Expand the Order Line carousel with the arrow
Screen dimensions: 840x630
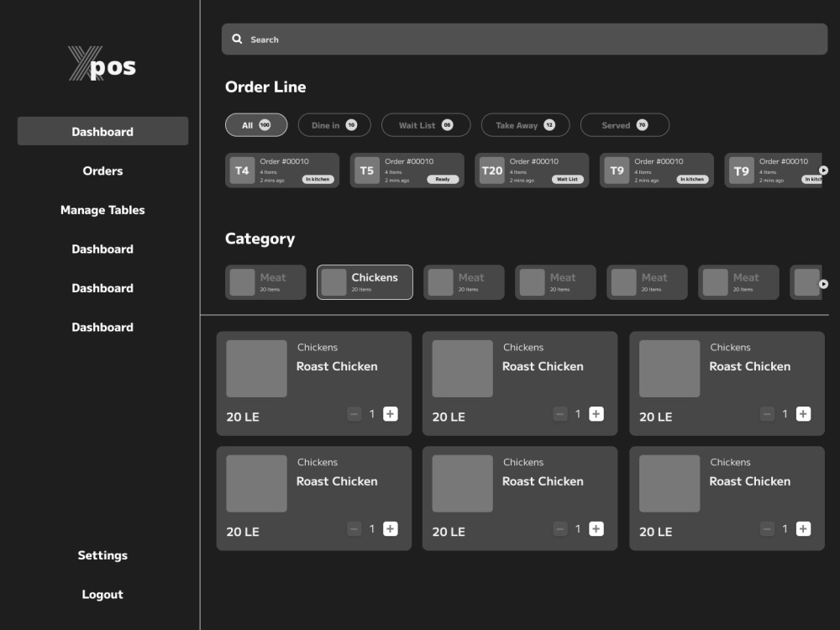click(x=823, y=170)
